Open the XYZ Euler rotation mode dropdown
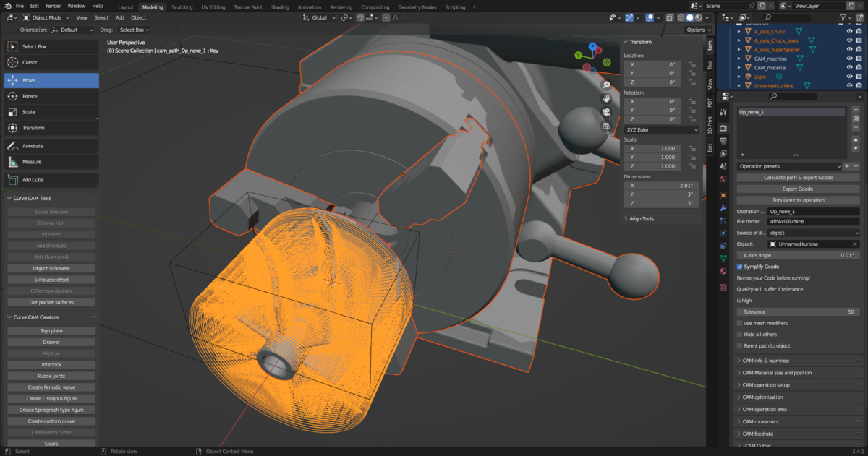 point(661,129)
